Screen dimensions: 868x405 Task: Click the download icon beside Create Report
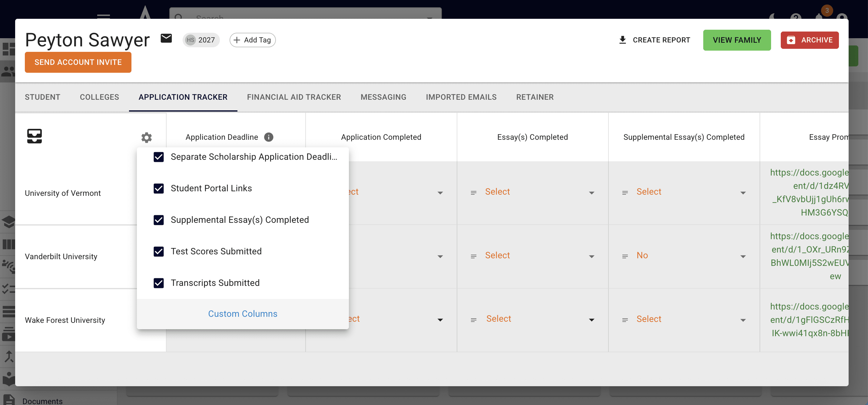(x=622, y=40)
